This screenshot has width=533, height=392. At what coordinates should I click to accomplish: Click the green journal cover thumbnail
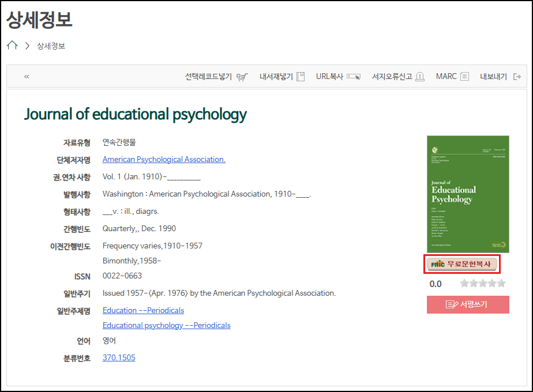click(468, 194)
